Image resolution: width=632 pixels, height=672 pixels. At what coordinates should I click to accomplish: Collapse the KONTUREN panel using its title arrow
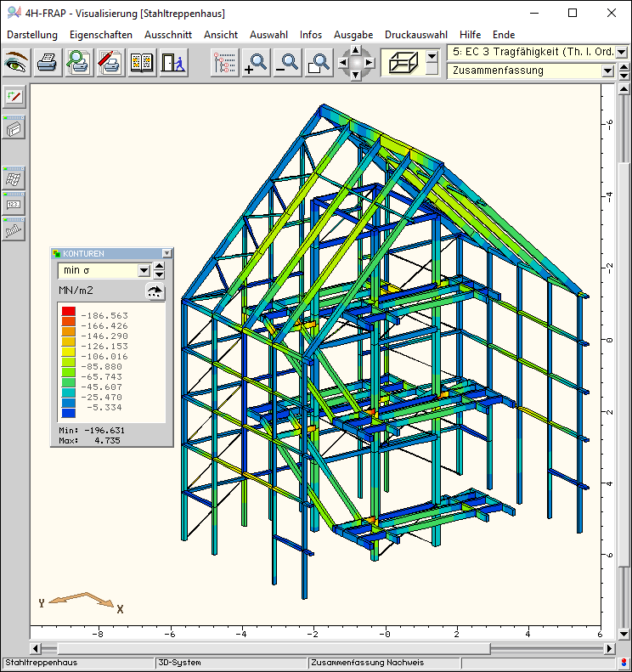[x=166, y=253]
